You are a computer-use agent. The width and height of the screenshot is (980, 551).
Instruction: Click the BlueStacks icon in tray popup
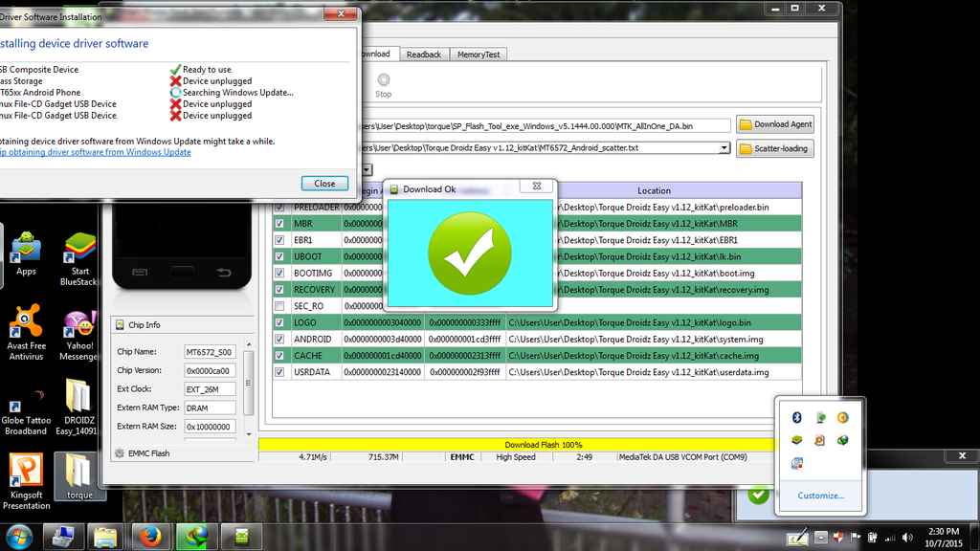(796, 440)
